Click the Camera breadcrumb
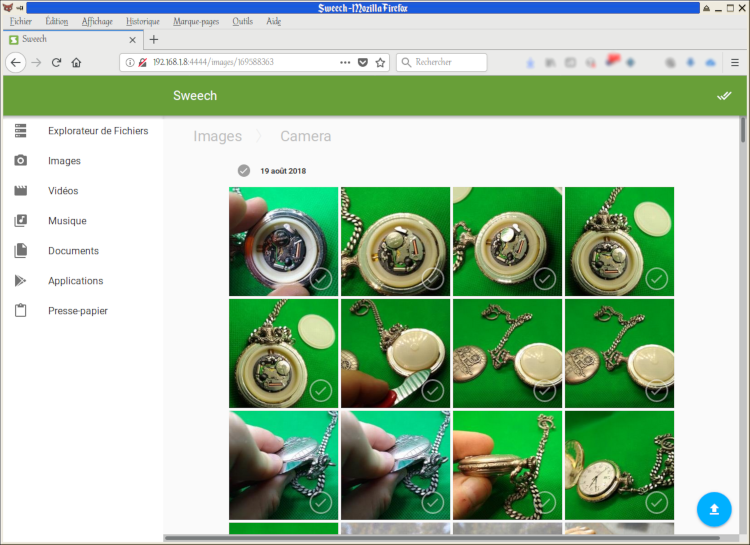This screenshot has height=545, width=750. click(306, 136)
